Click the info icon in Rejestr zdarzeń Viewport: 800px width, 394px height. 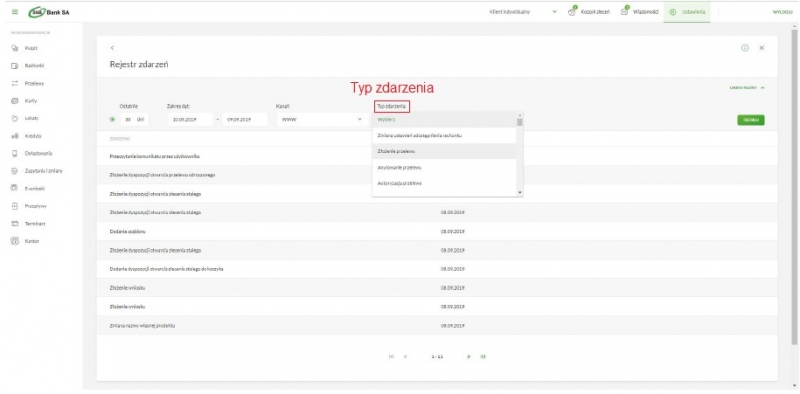coord(744,48)
